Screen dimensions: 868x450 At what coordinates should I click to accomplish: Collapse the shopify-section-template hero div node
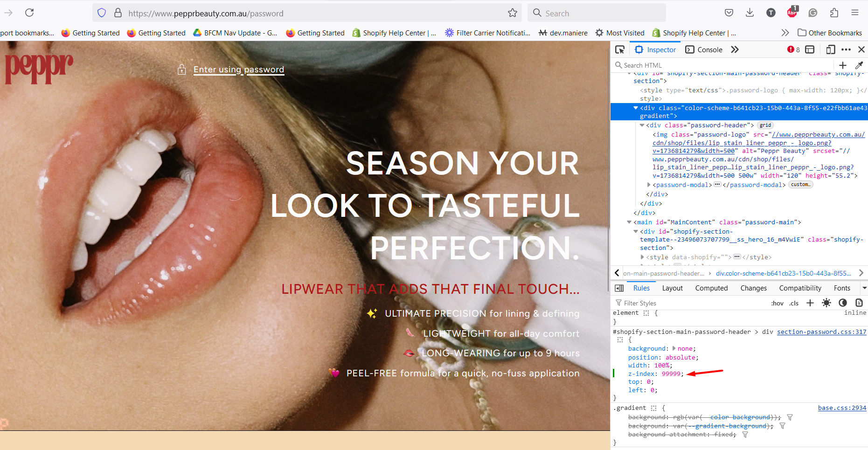[635, 231]
